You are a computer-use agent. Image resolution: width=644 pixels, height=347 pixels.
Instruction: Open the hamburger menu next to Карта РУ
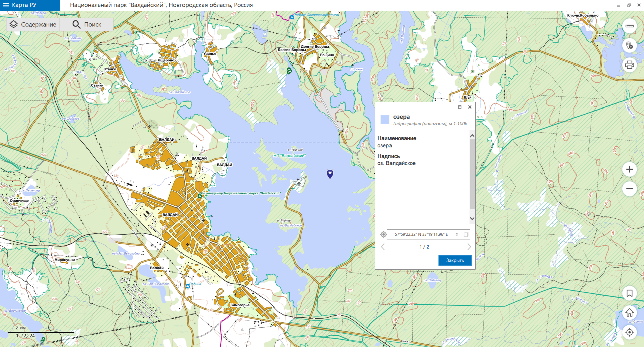point(6,5)
